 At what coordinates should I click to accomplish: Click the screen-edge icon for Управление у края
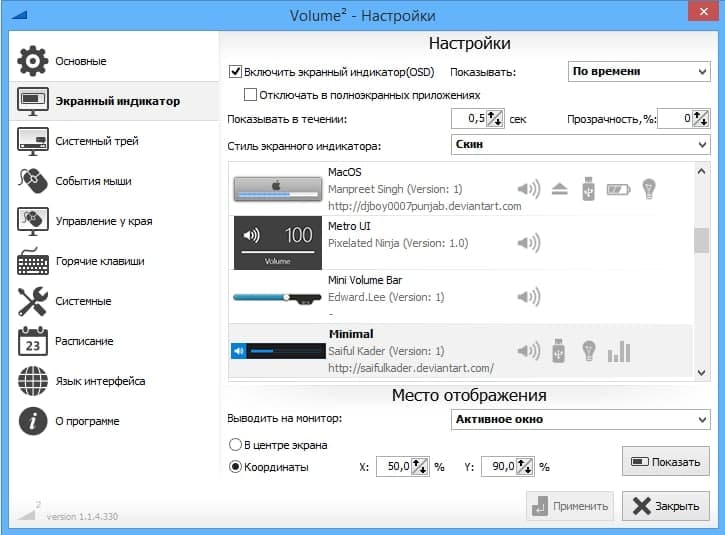[x=32, y=221]
